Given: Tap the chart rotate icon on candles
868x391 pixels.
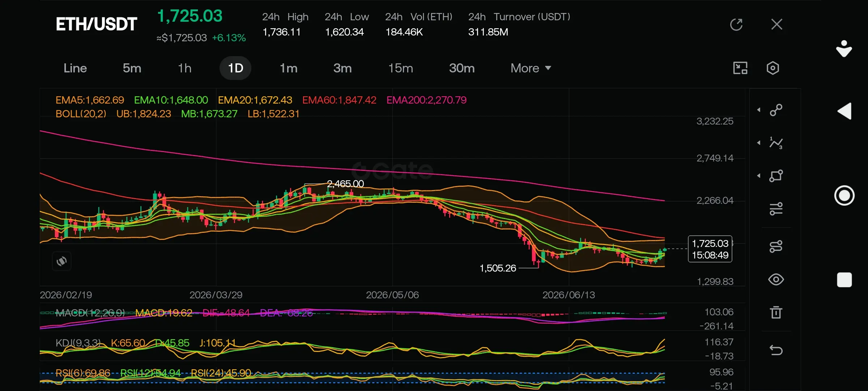Looking at the screenshot, I should (x=61, y=261).
